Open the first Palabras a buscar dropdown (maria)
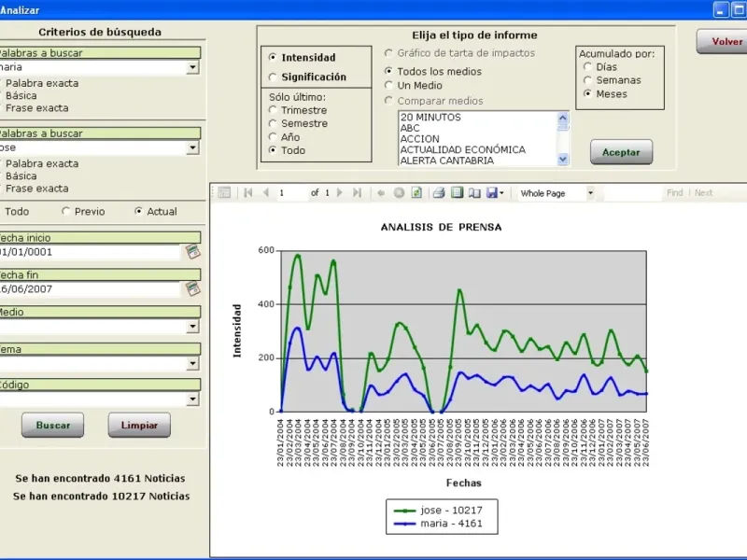 point(192,67)
